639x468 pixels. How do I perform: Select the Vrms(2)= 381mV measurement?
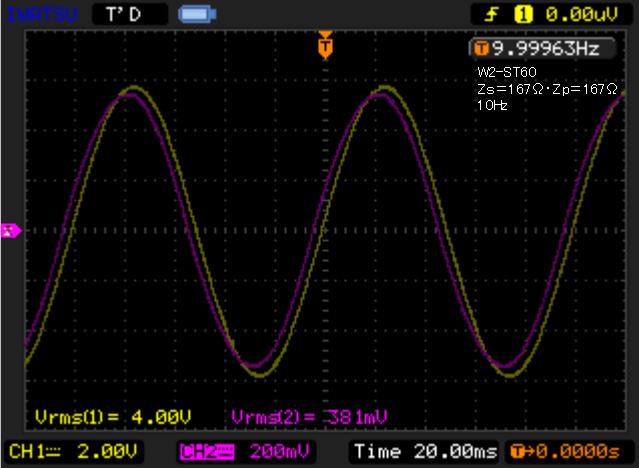point(309,417)
